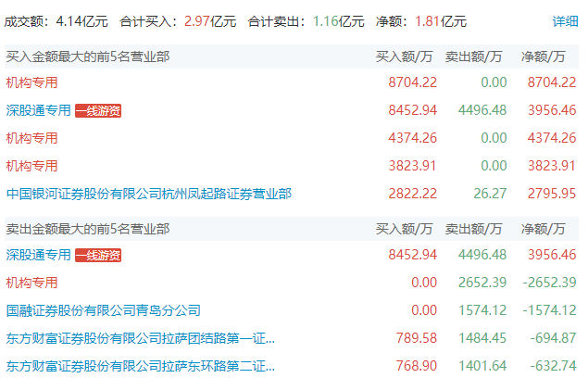Click 卖出额/万 column header in sell table
588x378 pixels.
click(x=473, y=229)
